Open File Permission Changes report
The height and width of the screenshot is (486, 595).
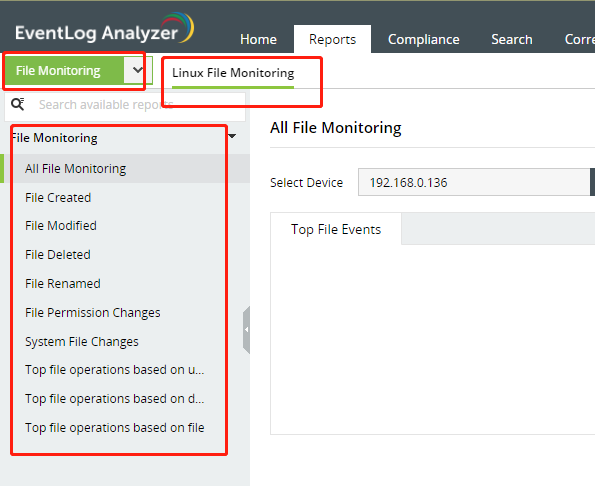point(93,313)
